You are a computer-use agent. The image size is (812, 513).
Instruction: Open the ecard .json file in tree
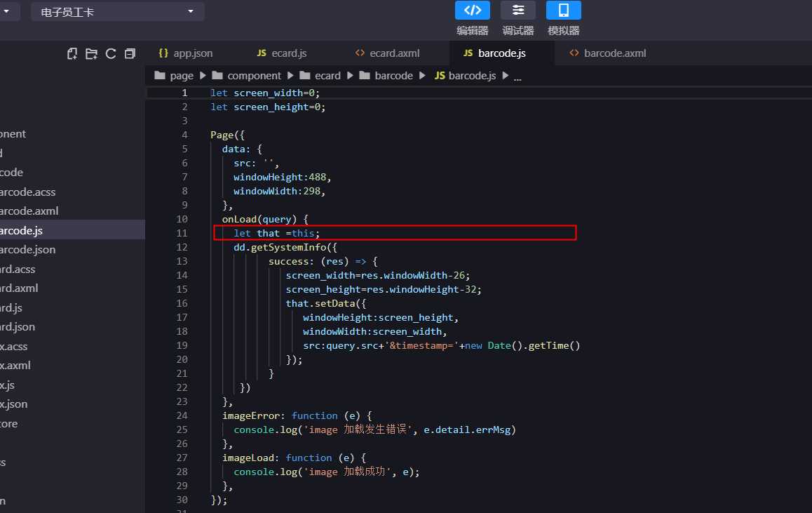pyautogui.click(x=18, y=326)
